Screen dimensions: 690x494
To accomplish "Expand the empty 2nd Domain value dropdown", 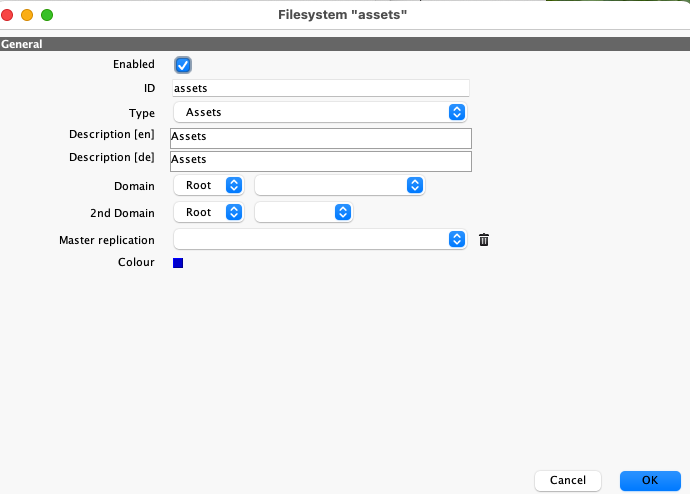I will 304,212.
